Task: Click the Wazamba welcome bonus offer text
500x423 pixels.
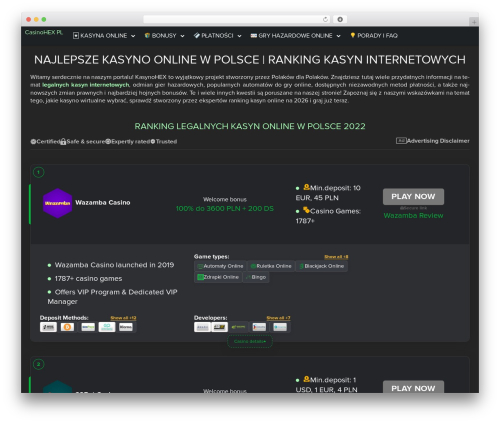Action: click(x=225, y=209)
